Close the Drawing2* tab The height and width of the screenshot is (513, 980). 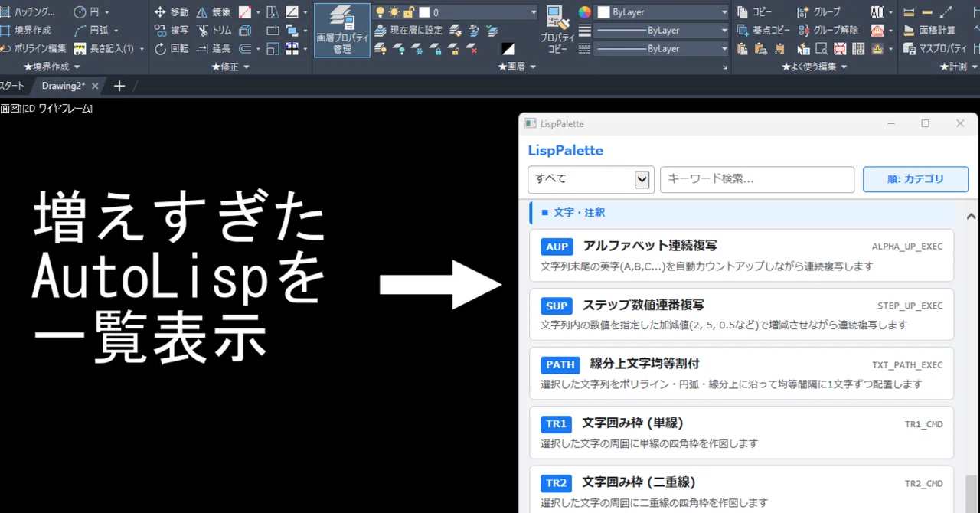coord(95,86)
